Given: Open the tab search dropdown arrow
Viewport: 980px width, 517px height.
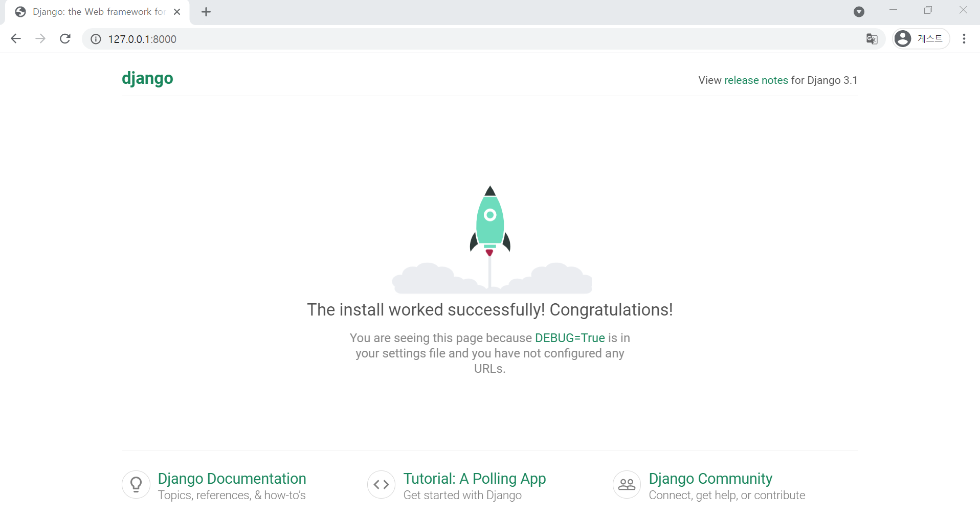Looking at the screenshot, I should (859, 12).
